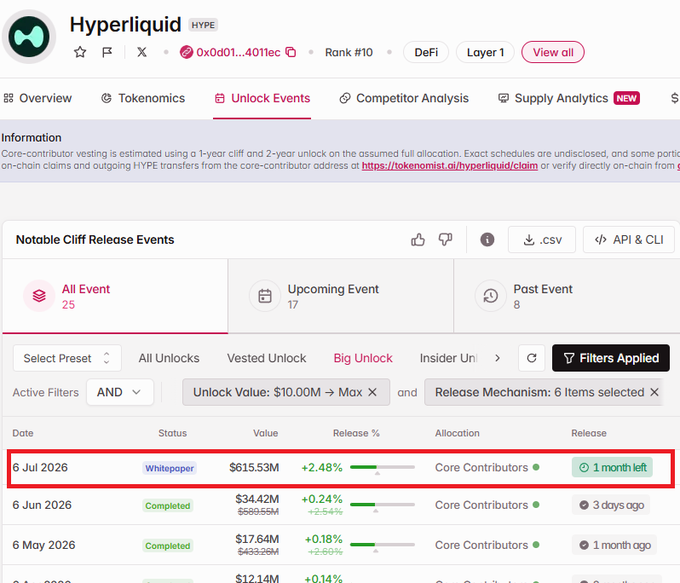680x583 pixels.
Task: Choose the Big Unlock preset
Action: coord(363,358)
